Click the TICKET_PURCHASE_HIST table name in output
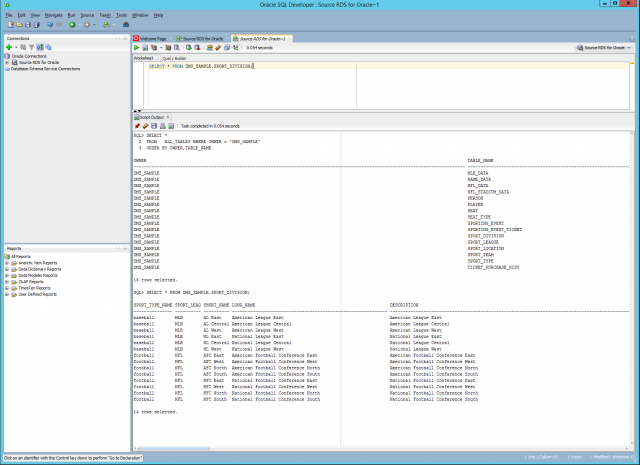Image resolution: width=640 pixels, height=465 pixels. (x=493, y=267)
